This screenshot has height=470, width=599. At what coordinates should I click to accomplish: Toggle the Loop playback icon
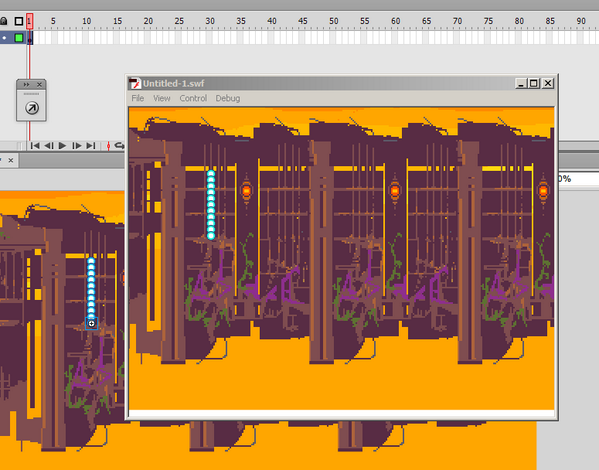(x=120, y=146)
